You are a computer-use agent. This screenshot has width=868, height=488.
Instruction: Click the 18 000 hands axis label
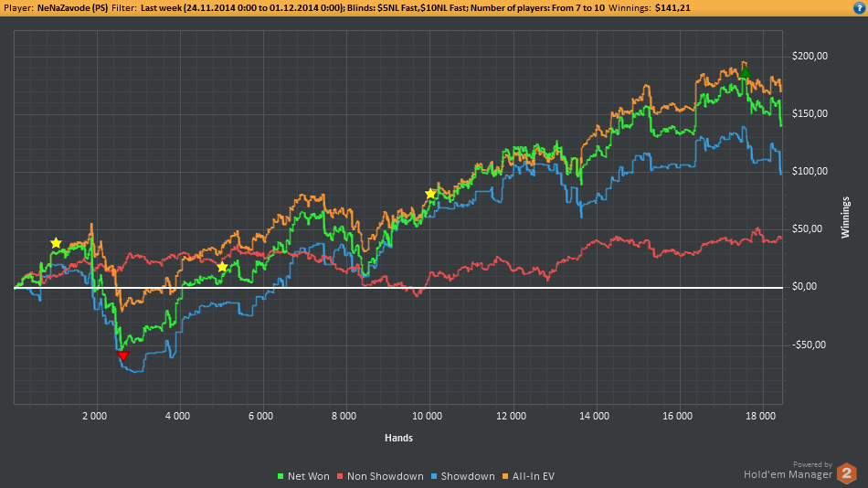[760, 416]
